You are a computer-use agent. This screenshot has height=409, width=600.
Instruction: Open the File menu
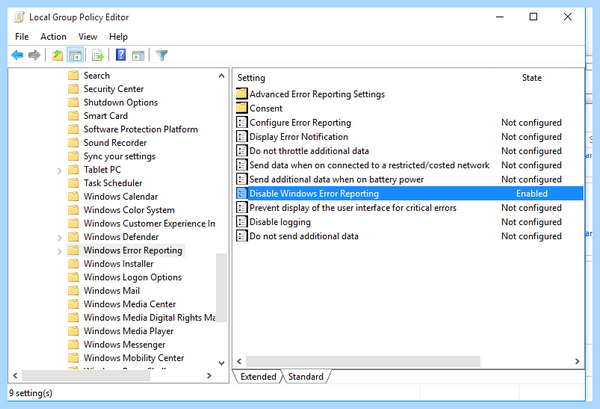coord(22,37)
